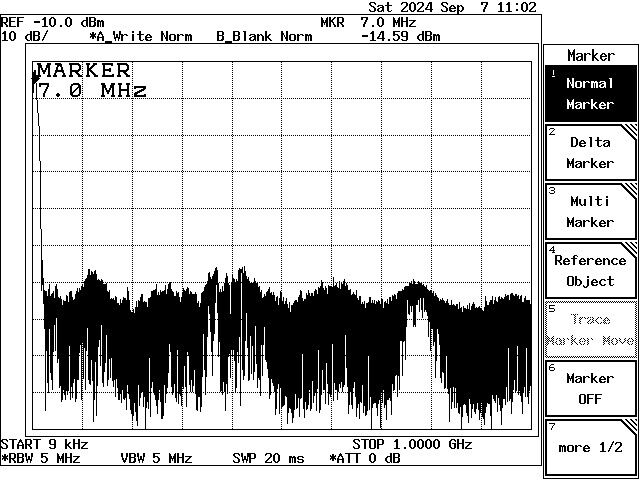Click the marker triangle on the trace peak

[x=36, y=79]
